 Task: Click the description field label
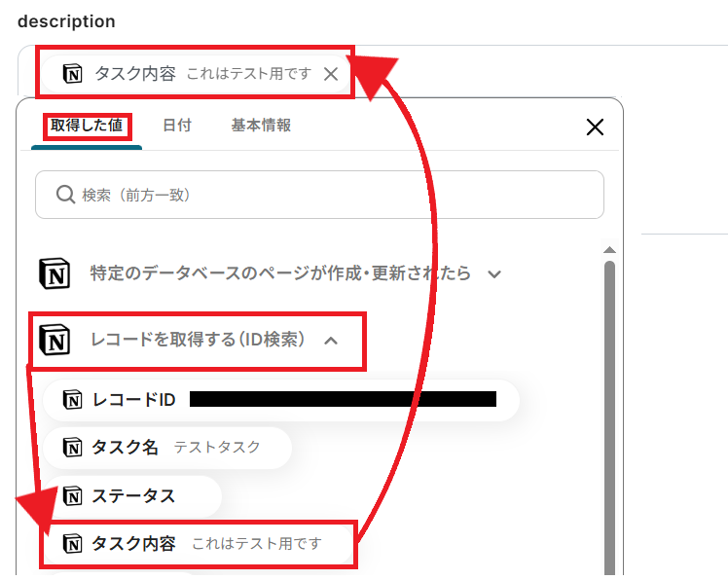pos(66,21)
